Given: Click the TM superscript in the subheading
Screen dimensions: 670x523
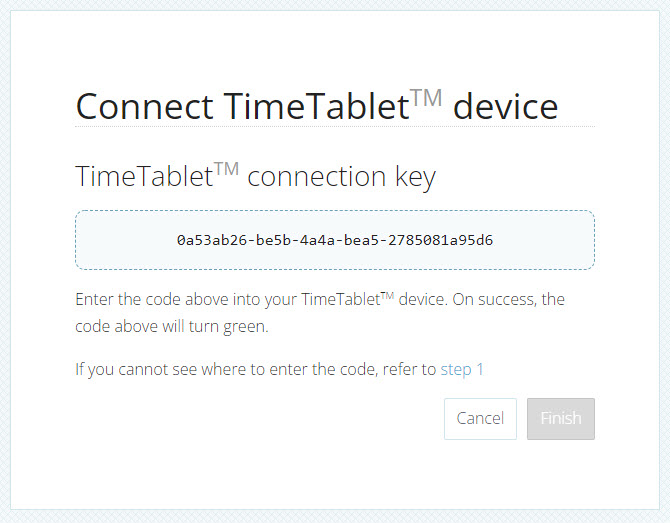Looking at the screenshot, I should tap(226, 169).
